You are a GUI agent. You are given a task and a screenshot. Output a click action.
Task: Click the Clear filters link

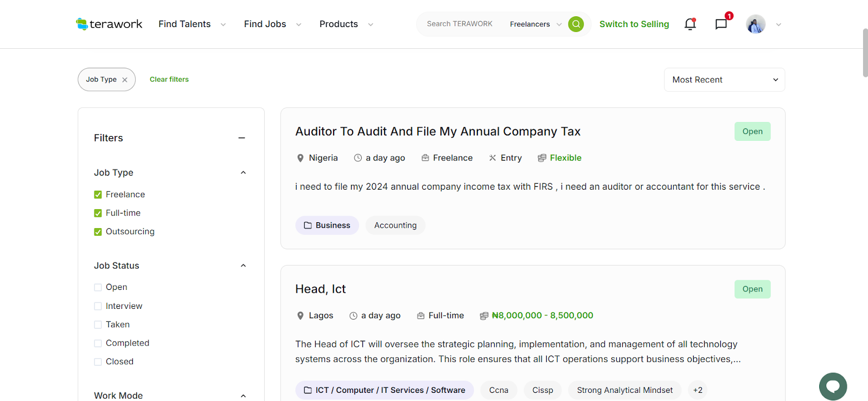point(169,80)
